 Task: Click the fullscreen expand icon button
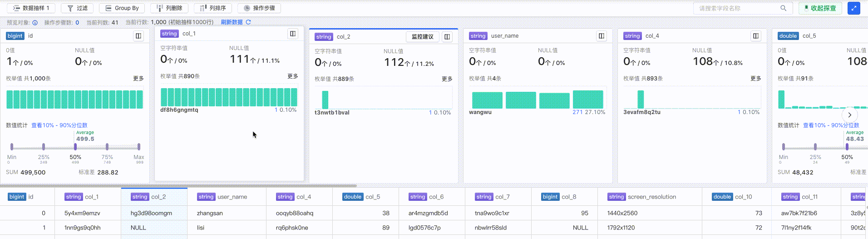853,8
